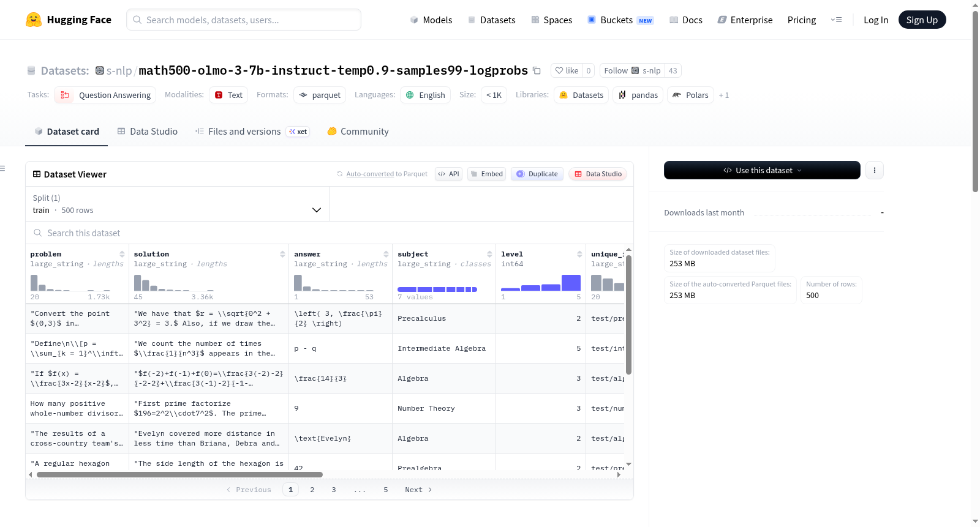The height and width of the screenshot is (527, 980).
Task: Click the <1K size tag
Action: pos(494,95)
